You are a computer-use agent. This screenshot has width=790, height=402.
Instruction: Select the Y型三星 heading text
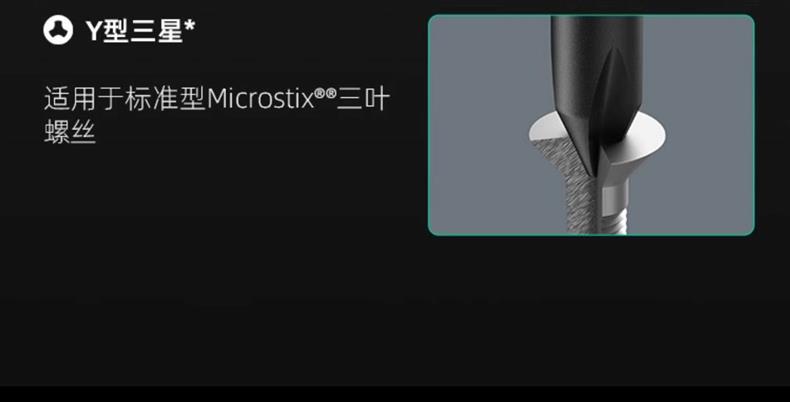(x=135, y=31)
